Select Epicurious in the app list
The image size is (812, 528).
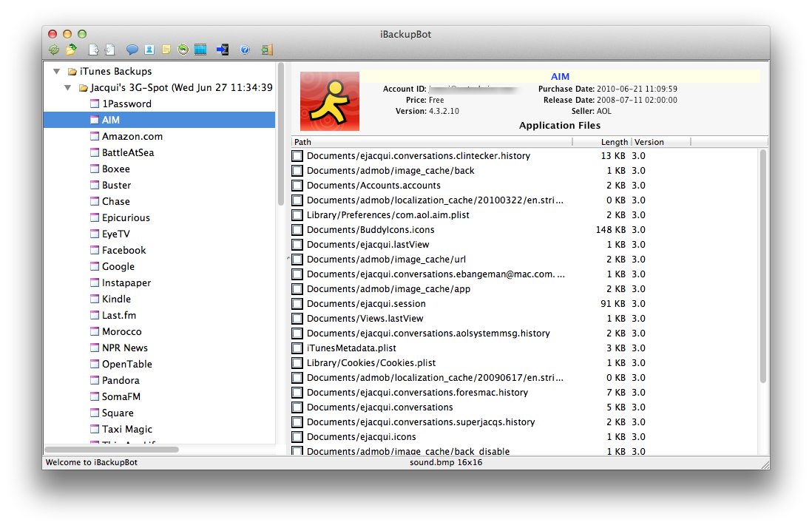click(126, 217)
